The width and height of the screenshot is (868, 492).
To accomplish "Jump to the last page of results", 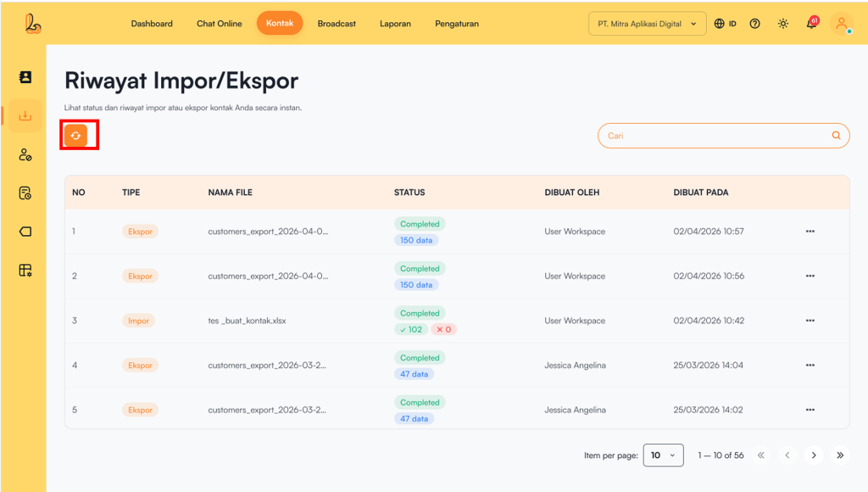I will [x=840, y=456].
